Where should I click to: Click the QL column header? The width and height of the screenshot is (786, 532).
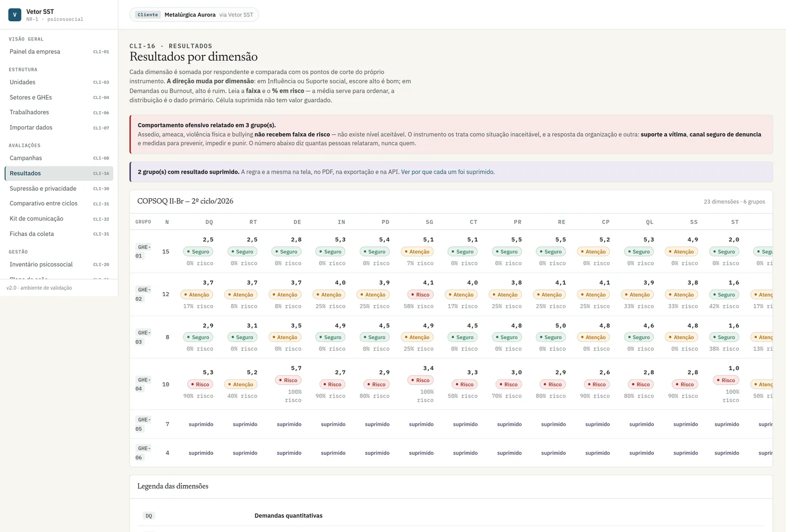[x=649, y=222]
